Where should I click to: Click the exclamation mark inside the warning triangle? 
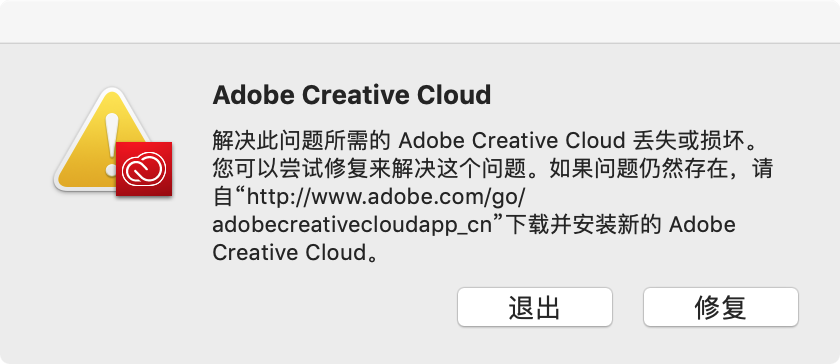[x=111, y=141]
